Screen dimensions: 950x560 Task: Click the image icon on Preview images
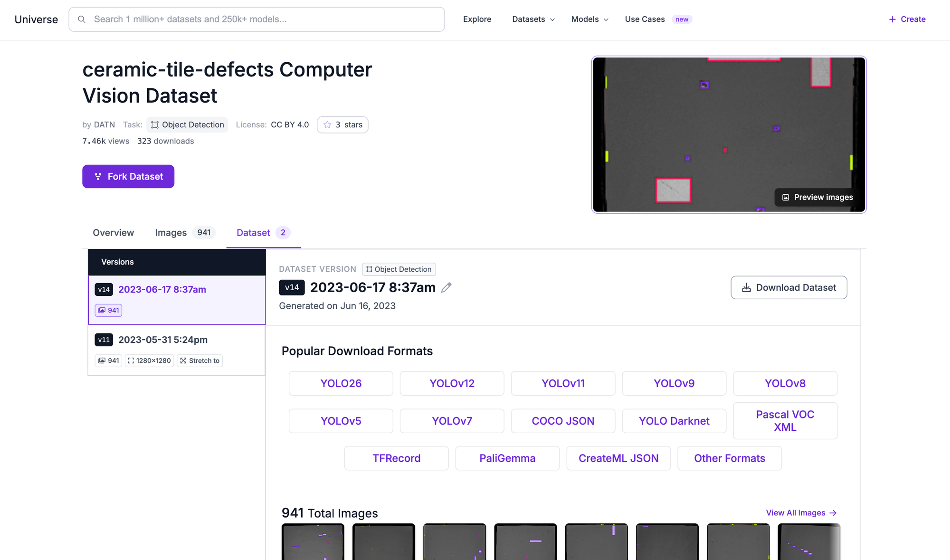coord(786,198)
